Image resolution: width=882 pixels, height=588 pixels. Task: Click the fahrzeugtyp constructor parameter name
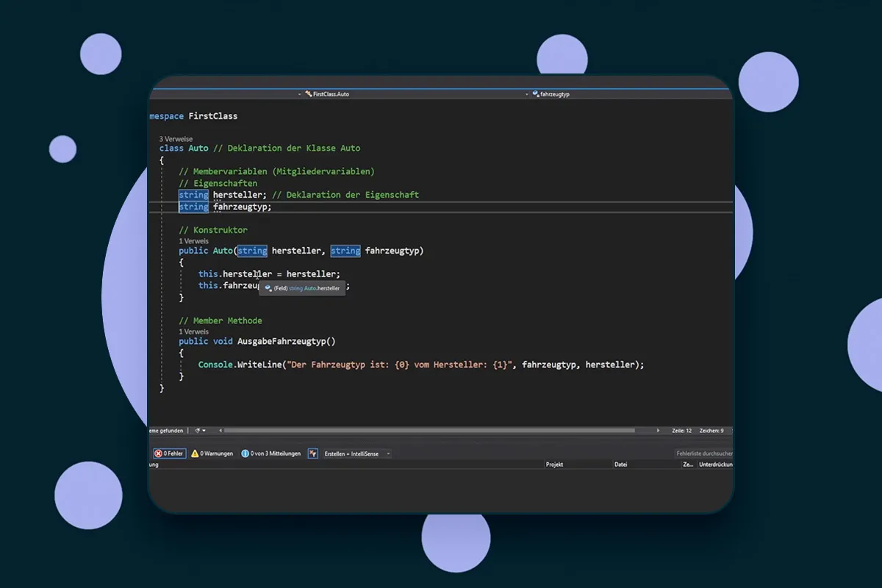pyautogui.click(x=392, y=251)
